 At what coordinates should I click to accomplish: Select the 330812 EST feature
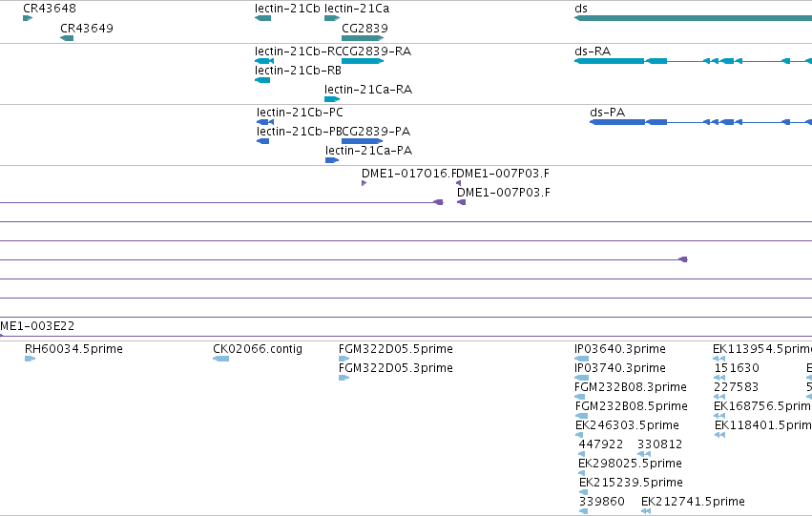tap(644, 454)
